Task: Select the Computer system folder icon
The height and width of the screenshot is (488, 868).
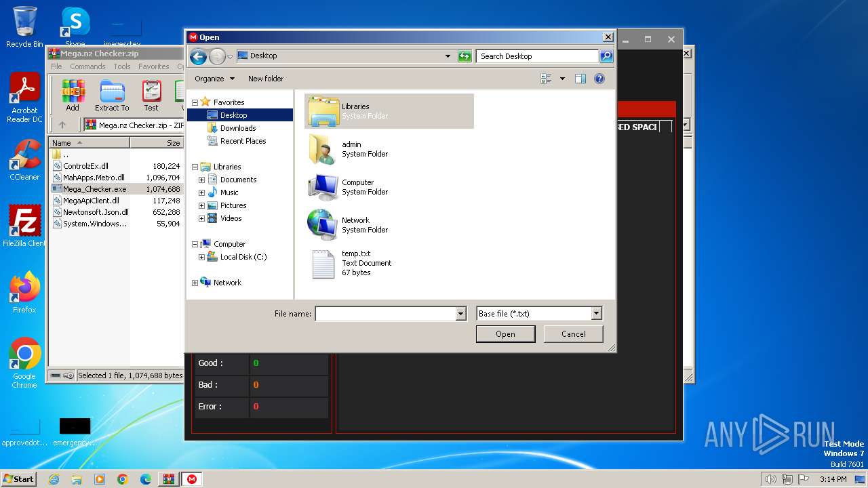Action: pos(323,187)
